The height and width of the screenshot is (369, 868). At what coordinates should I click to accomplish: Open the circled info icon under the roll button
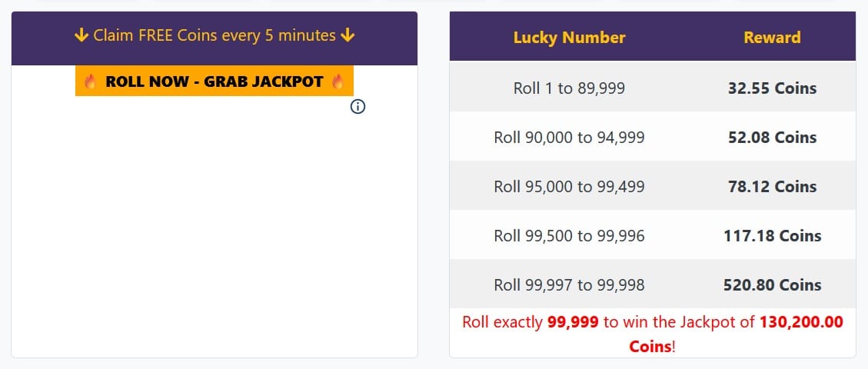(x=358, y=107)
